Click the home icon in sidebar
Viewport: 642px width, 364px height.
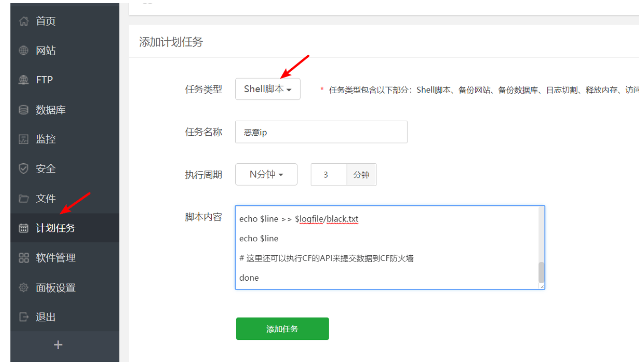tap(24, 21)
